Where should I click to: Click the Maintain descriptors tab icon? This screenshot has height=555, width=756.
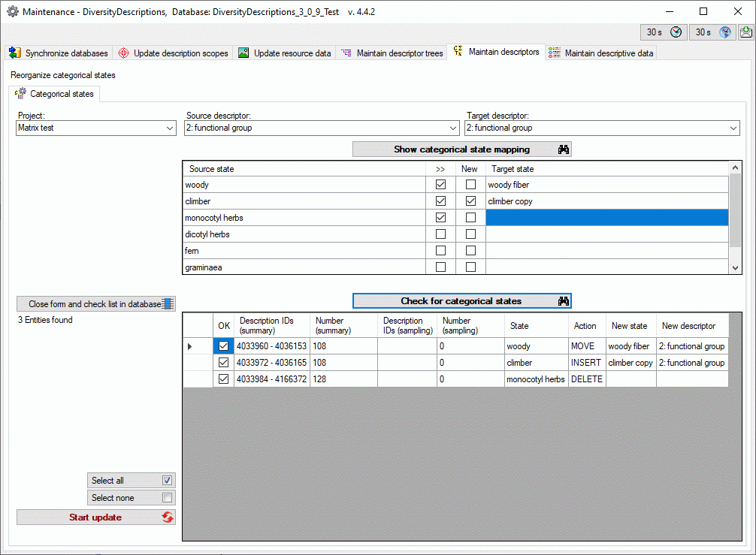click(x=458, y=51)
